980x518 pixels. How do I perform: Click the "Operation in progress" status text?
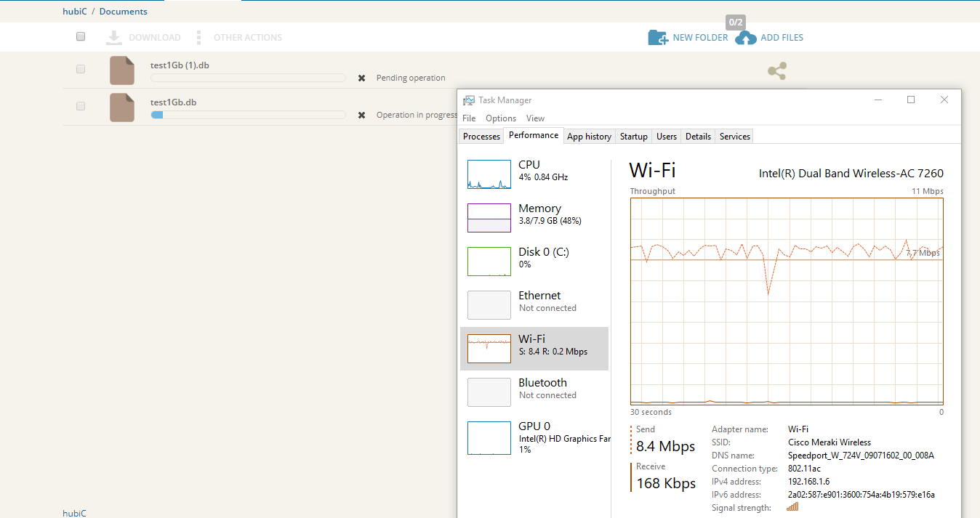(x=417, y=115)
